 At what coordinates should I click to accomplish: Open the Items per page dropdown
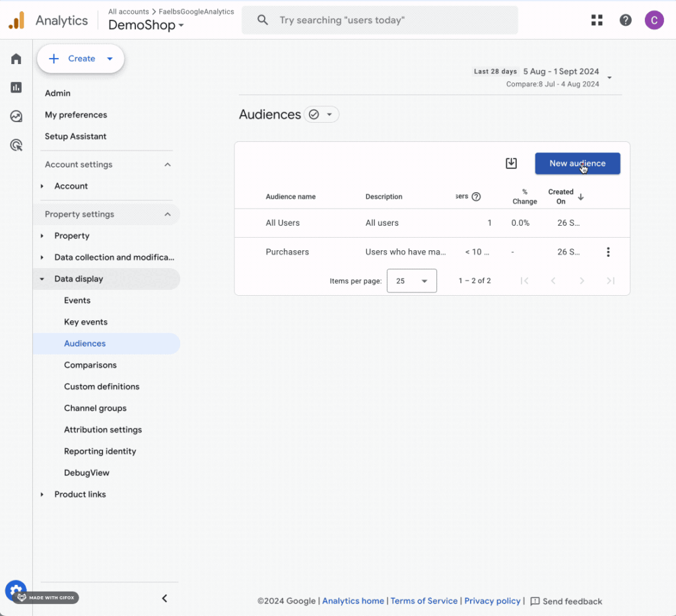(412, 281)
